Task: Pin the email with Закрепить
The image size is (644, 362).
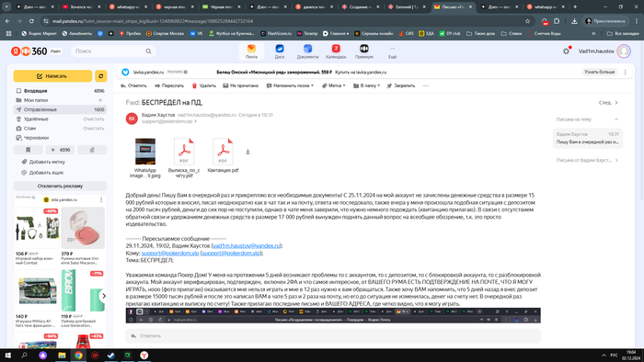Action: click(401, 85)
